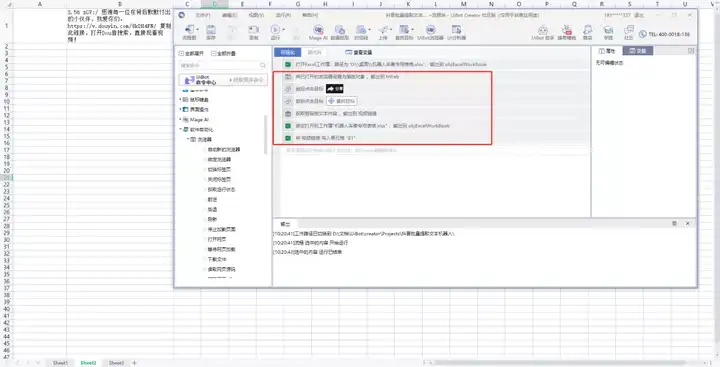
Task: Click the black share target thumbnail in step
Action: 335,89
